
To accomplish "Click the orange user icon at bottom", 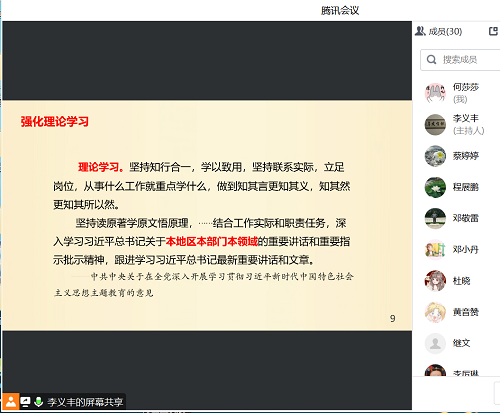I will pos(11,401).
